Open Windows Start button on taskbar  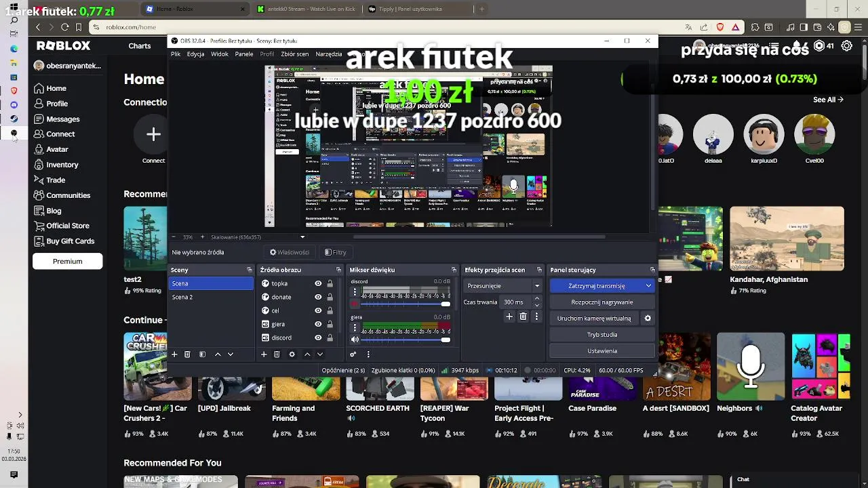coord(14,7)
